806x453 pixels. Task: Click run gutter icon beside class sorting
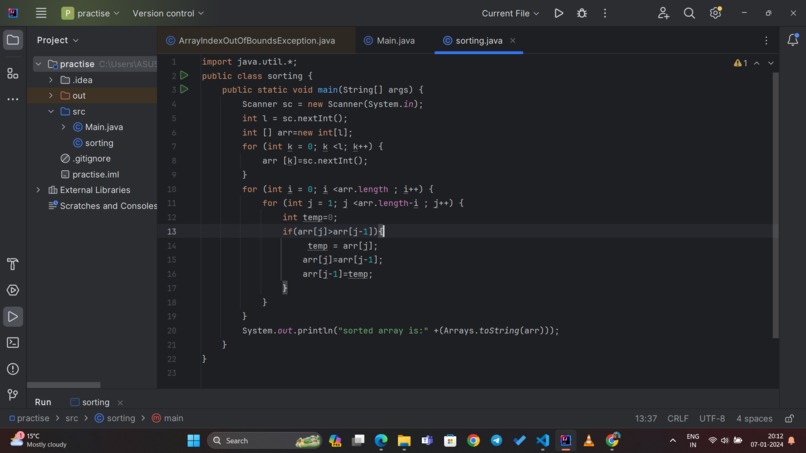184,76
